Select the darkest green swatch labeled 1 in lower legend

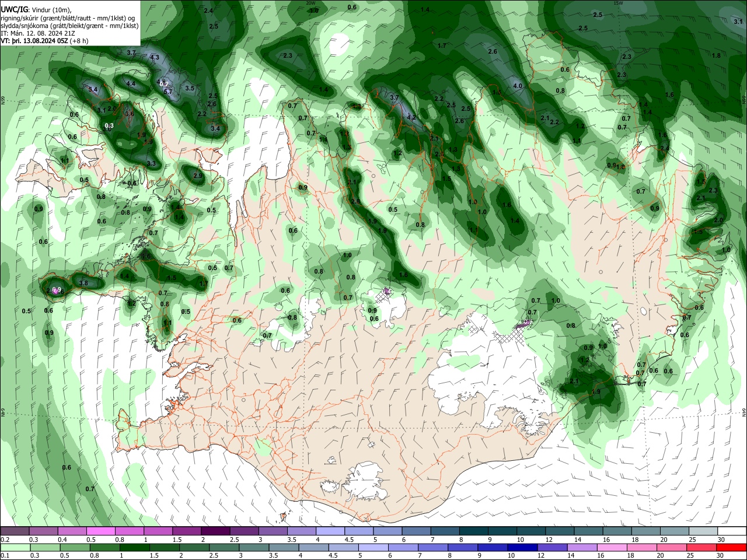[135, 547]
